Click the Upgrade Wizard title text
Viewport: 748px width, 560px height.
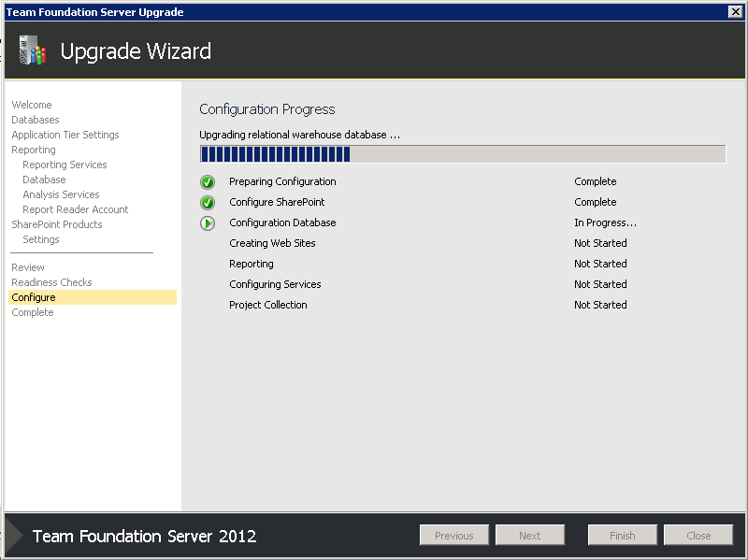[x=136, y=51]
